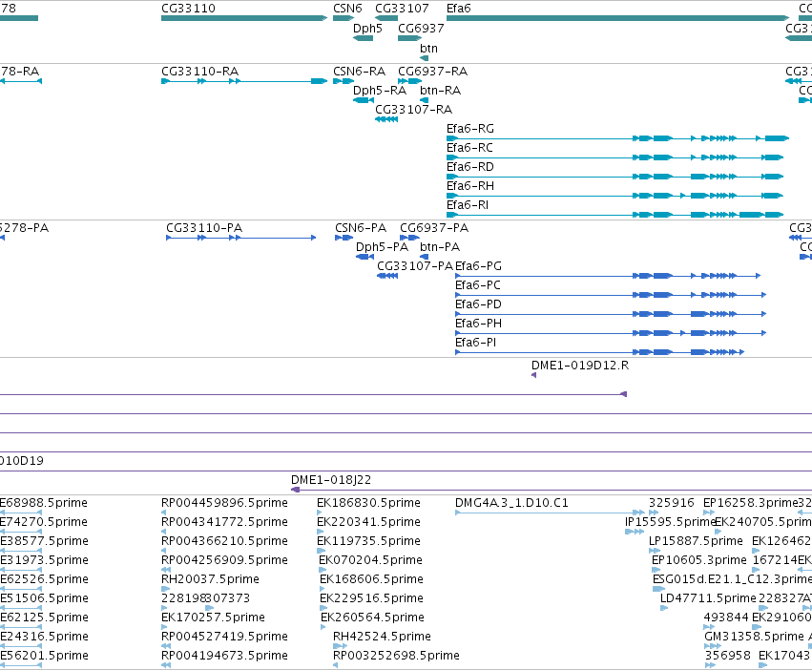Click the ESG015d.E21.1_C12.3prime EST
Image resolution: width=812 pixels, height=670 pixels.
point(658,589)
